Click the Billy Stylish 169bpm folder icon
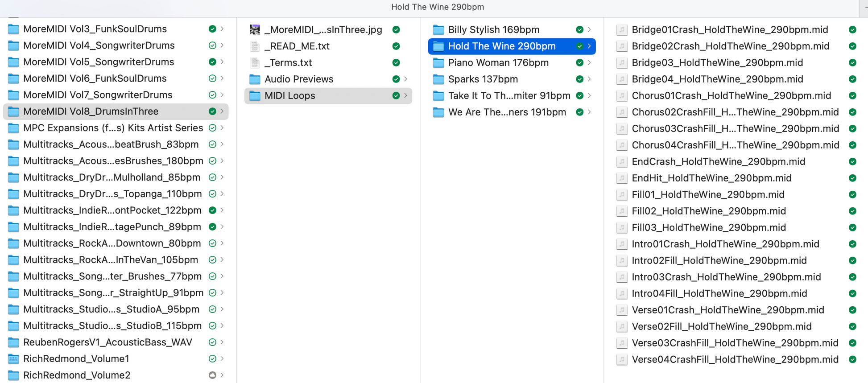868x383 pixels. pos(438,29)
